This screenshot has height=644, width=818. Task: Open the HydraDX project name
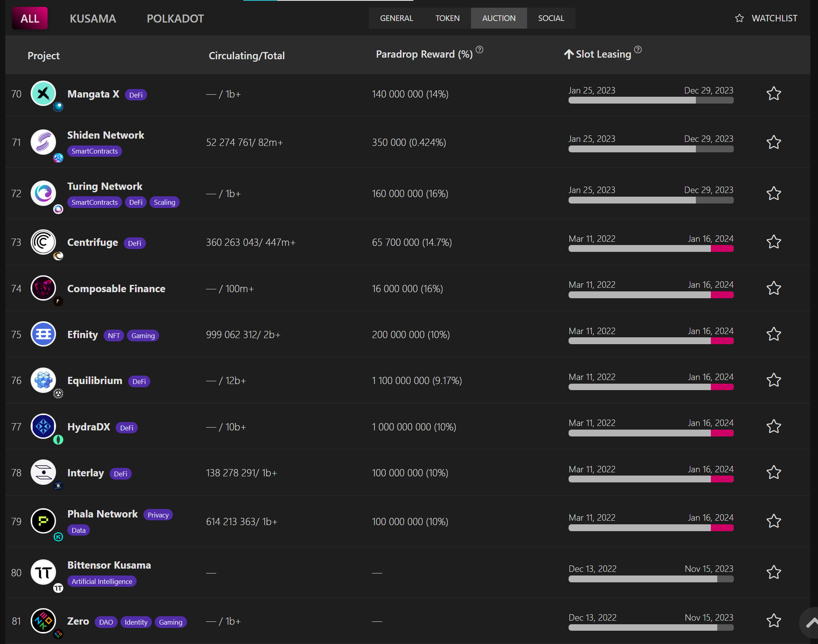(x=89, y=427)
